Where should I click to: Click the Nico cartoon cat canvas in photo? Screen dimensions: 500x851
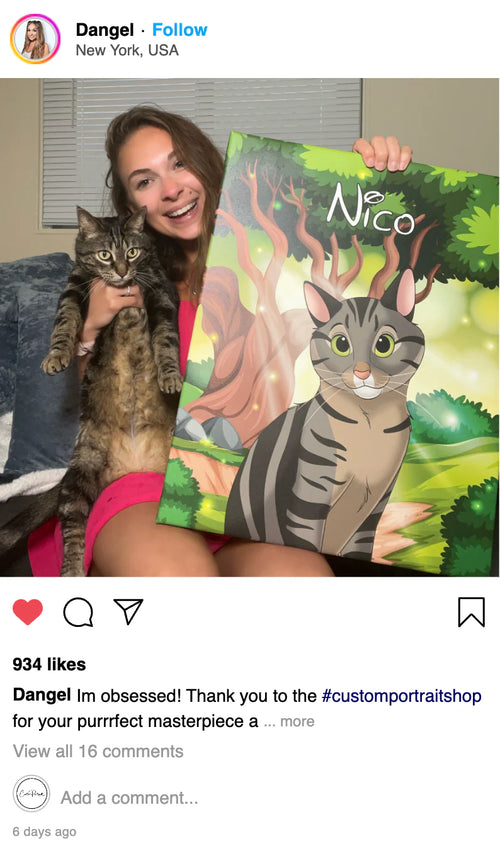coord(328,353)
